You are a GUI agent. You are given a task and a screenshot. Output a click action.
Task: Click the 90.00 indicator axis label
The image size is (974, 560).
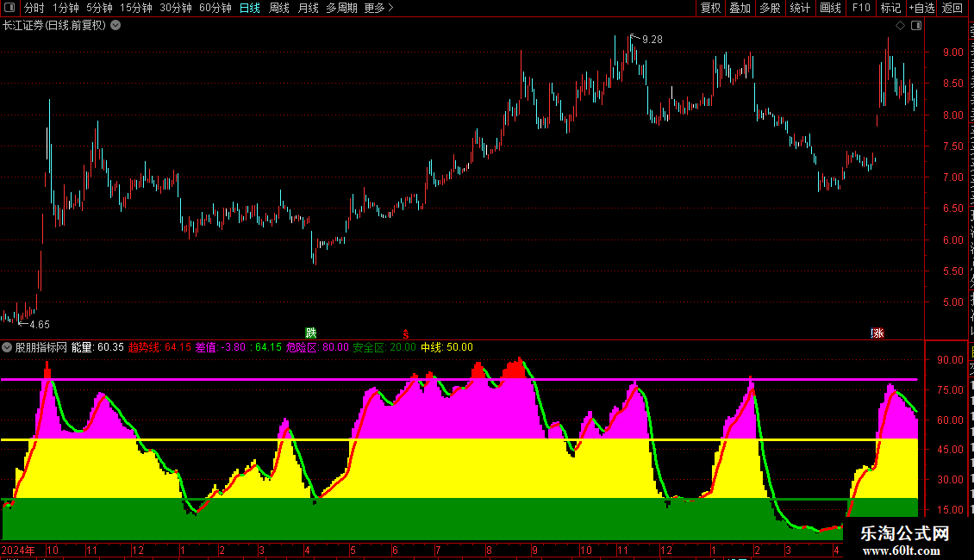pos(951,360)
